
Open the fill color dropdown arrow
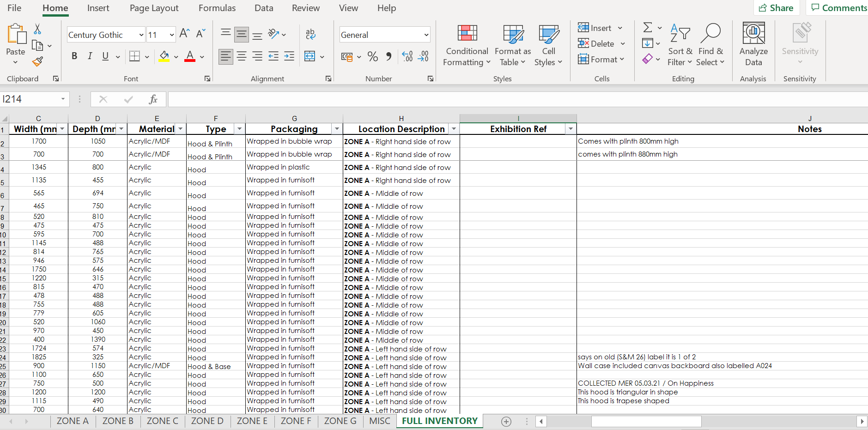(x=176, y=57)
